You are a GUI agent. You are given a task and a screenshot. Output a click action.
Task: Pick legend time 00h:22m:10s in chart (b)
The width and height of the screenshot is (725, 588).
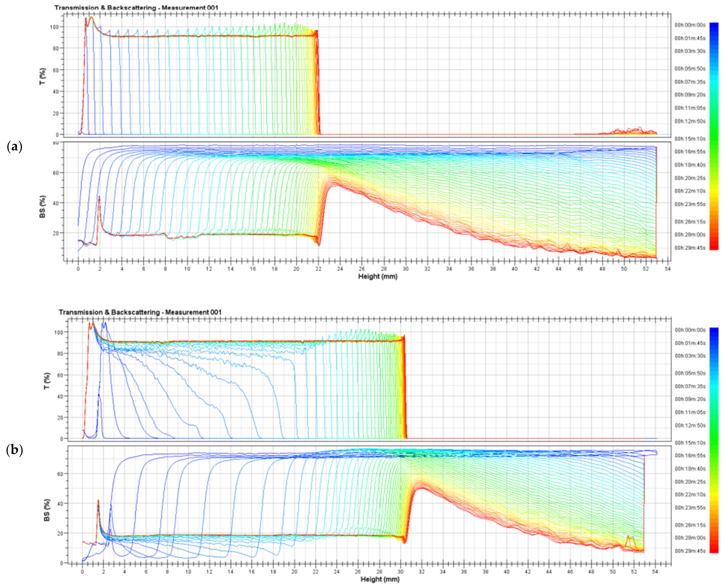coord(690,495)
